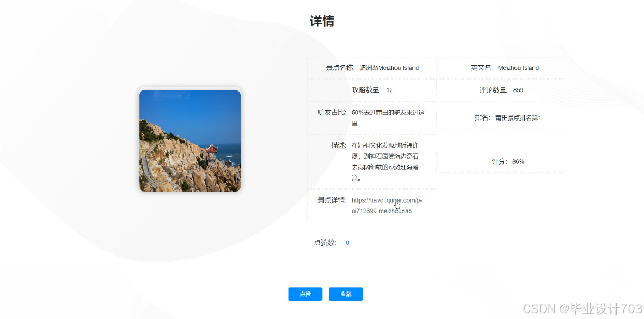Image resolution: width=644 pixels, height=319 pixels.
Task: Click the 英文名 value Meizhou Island
Action: (518, 68)
